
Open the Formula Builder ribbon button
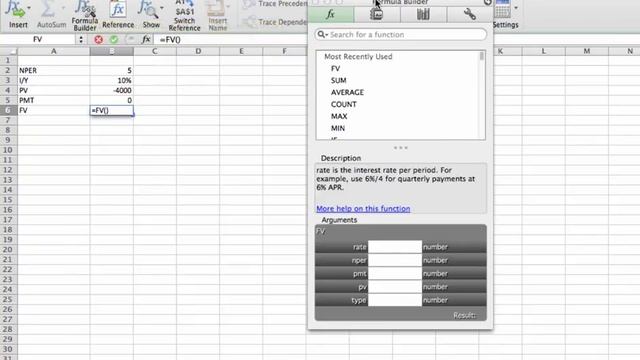[84, 16]
